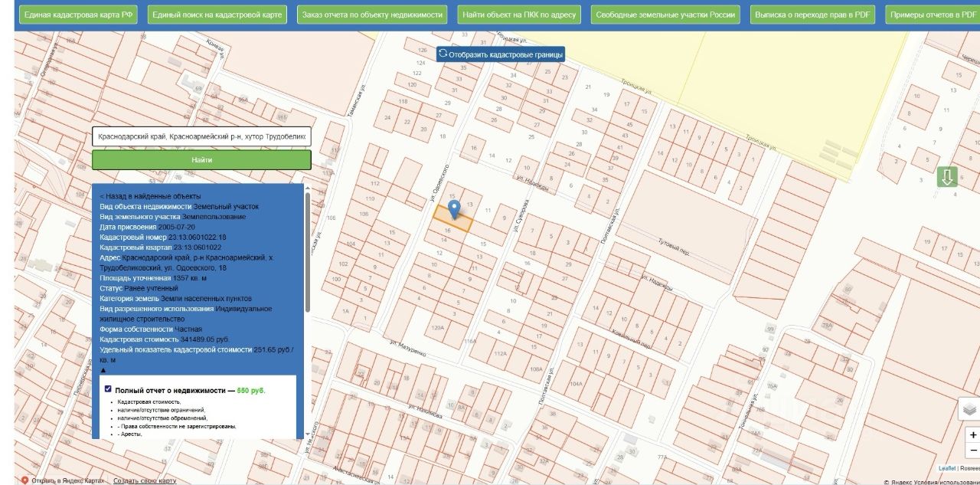
Task: Click the 'Leaflet' attribution link
Action: (947, 468)
